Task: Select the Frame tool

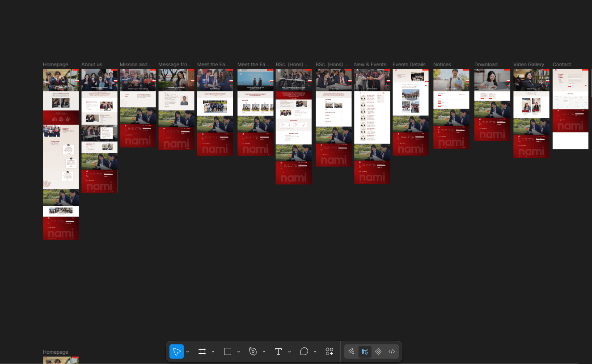Action: [x=202, y=351]
